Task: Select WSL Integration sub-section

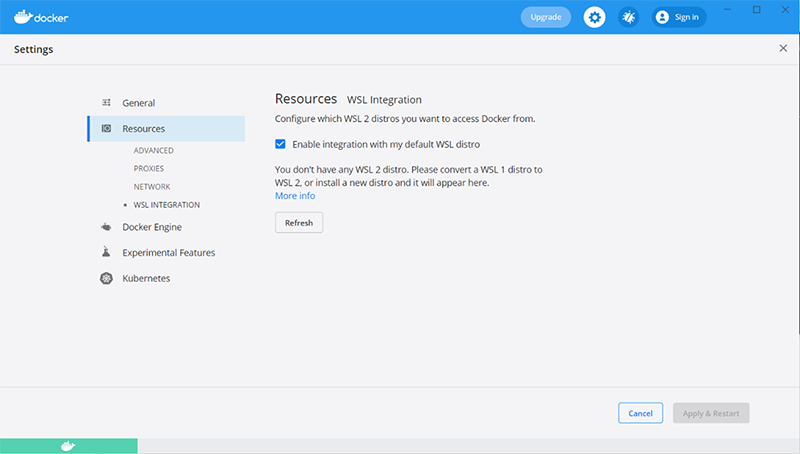Action: click(167, 205)
